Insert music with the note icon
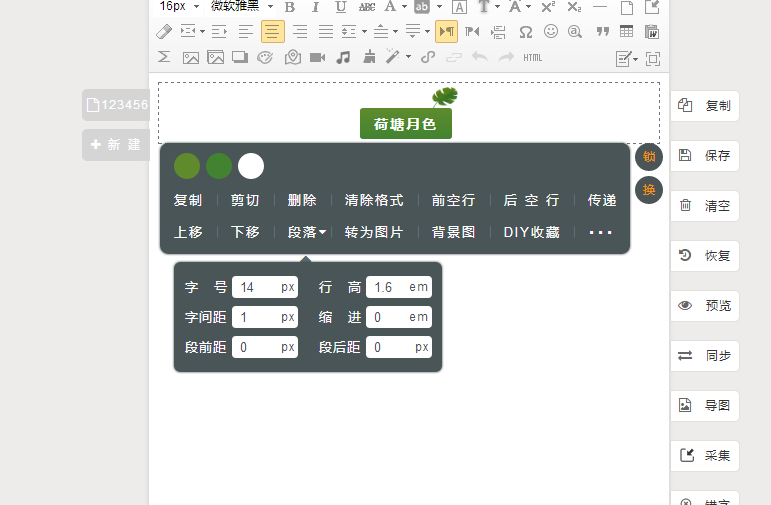The width and height of the screenshot is (771, 505). [343, 58]
